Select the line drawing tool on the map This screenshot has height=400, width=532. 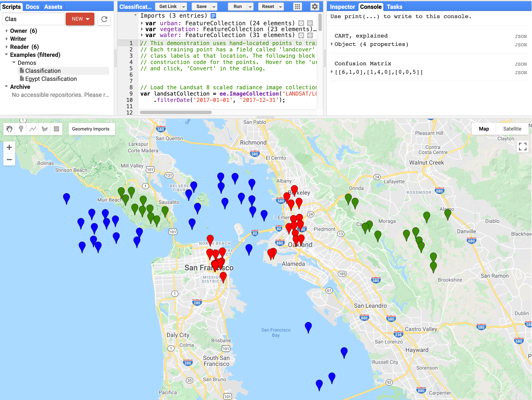(x=33, y=129)
